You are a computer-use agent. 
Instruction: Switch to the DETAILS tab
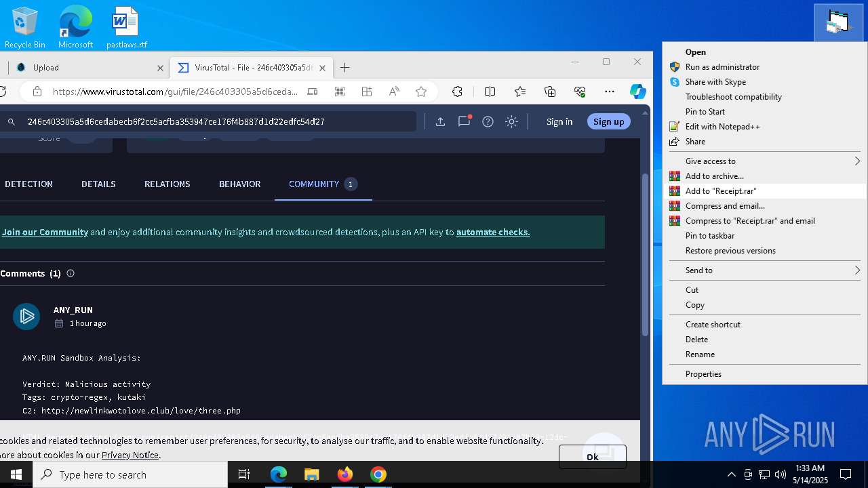pyautogui.click(x=98, y=184)
